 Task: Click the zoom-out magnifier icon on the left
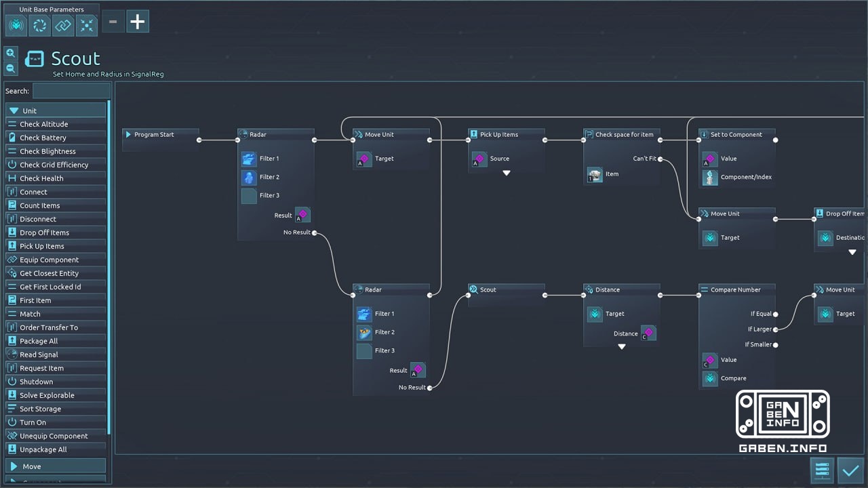11,68
